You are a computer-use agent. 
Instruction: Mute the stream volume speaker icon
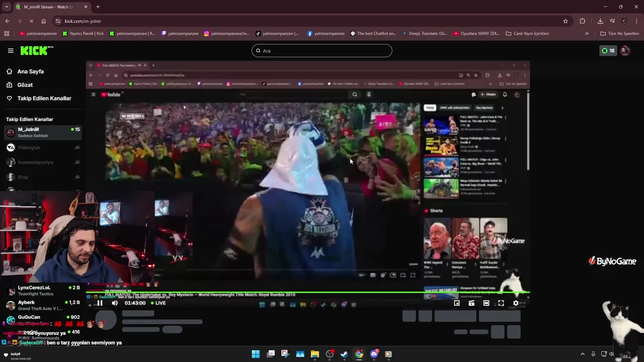tap(115, 303)
